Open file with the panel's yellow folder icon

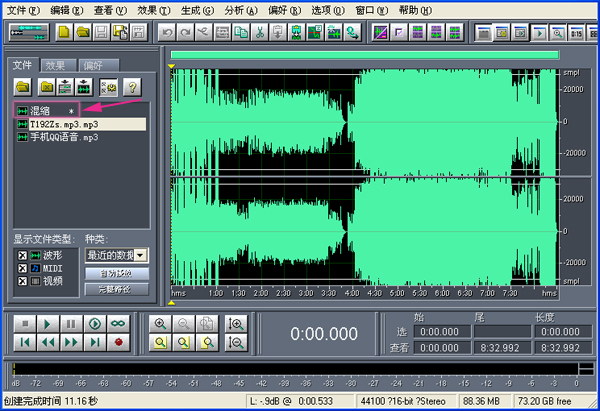pos(23,87)
